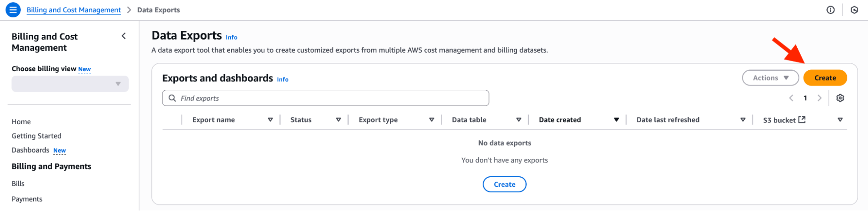Sort by S3 bucket column arrow
Image resolution: width=868 pixels, height=211 pixels.
point(840,120)
